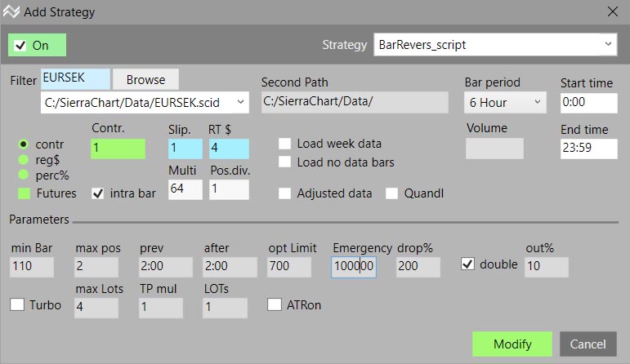The image size is (630, 364).
Task: Enable the Turbo checkbox
Action: click(17, 305)
